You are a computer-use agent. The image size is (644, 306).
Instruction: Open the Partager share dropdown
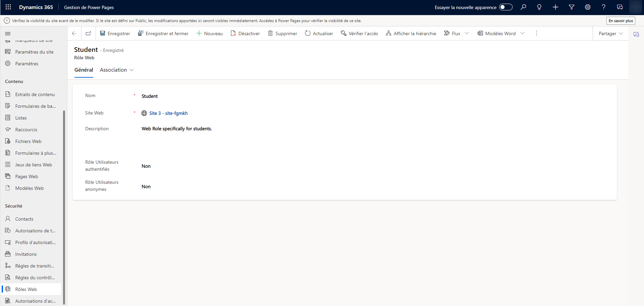click(611, 33)
